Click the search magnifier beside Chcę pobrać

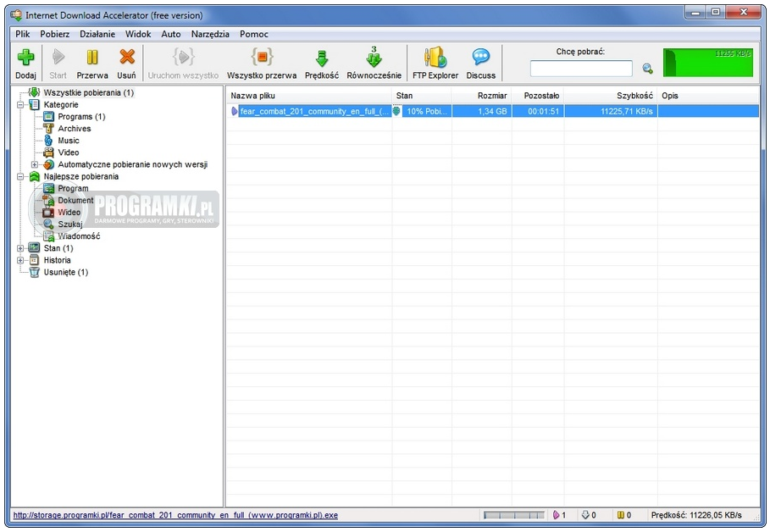pyautogui.click(x=647, y=69)
